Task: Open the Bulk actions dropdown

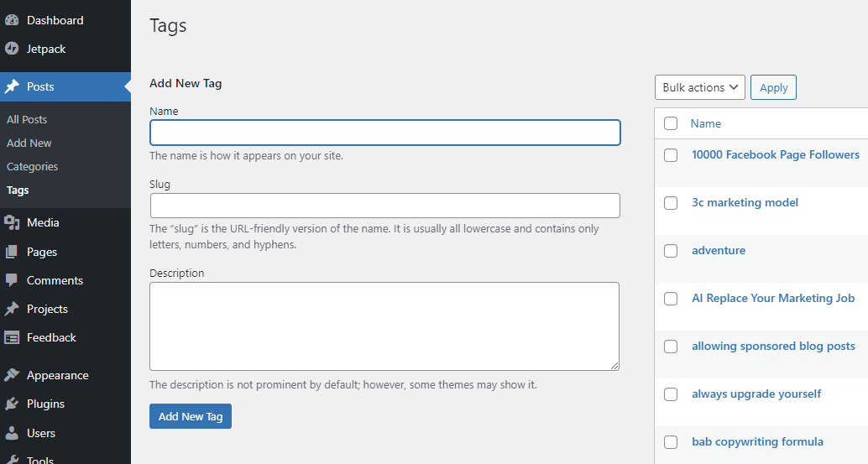Action: (x=700, y=87)
